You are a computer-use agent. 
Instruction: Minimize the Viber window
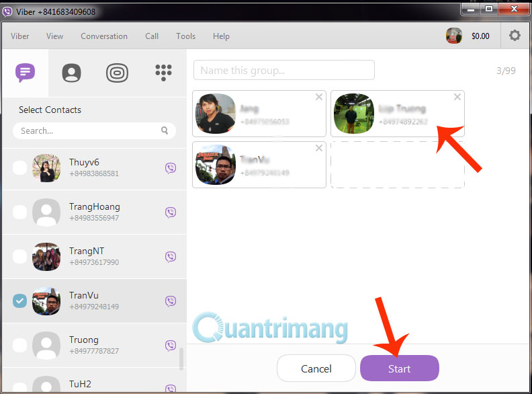(470, 9)
